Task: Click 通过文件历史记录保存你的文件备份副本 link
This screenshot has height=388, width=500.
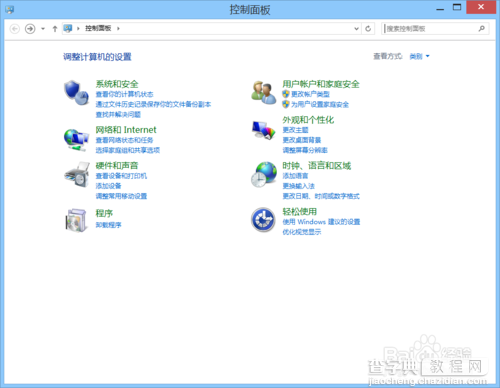Action: (153, 104)
